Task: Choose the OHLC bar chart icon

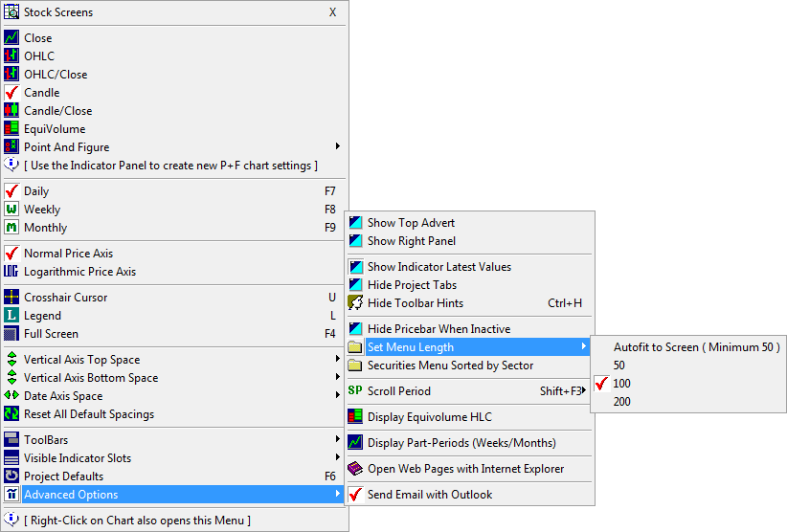Action: (x=11, y=56)
